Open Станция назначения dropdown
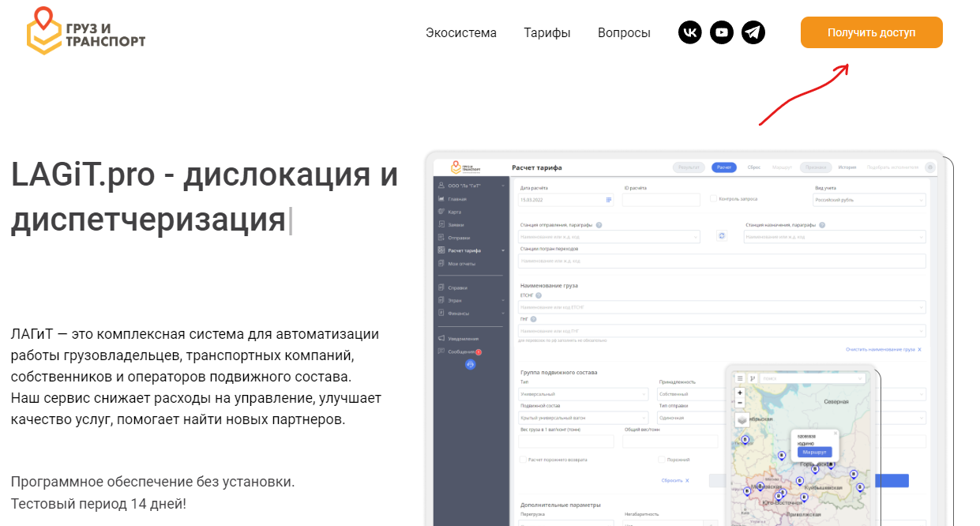 [835, 236]
